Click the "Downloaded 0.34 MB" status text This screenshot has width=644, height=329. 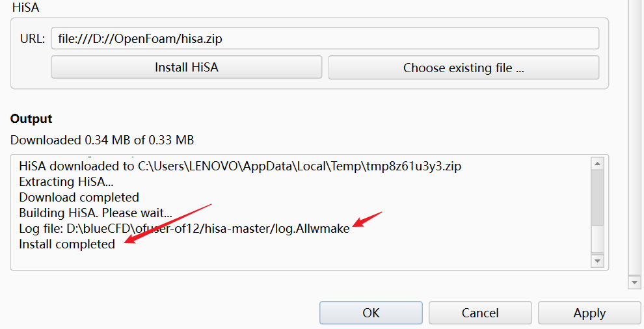point(102,140)
